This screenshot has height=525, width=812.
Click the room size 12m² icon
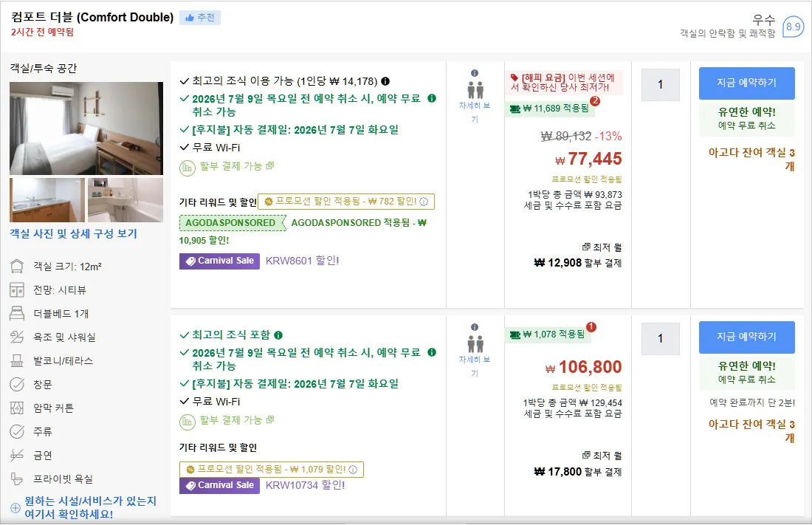click(17, 267)
